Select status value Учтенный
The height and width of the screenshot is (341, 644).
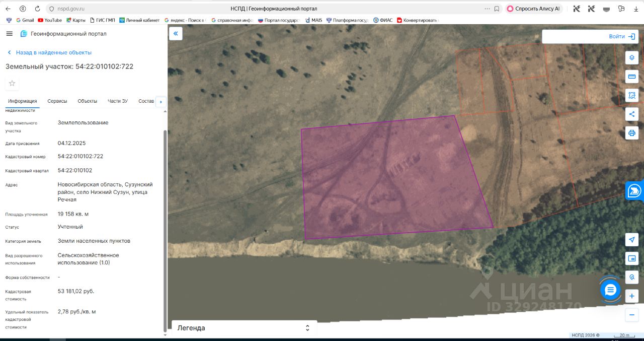coord(70,227)
